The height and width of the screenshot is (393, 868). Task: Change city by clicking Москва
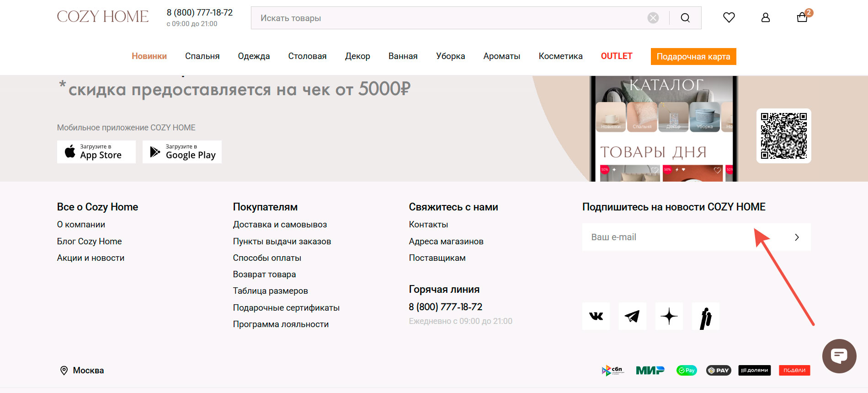click(x=88, y=371)
